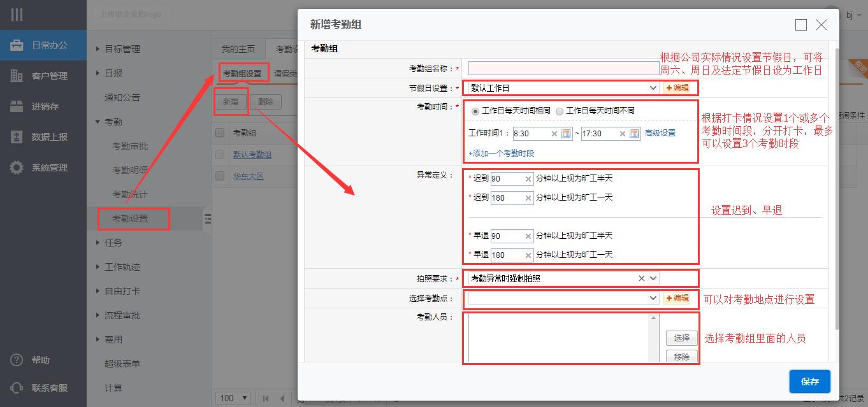
Task: Switch to the 我的主页 tab
Action: tap(238, 49)
